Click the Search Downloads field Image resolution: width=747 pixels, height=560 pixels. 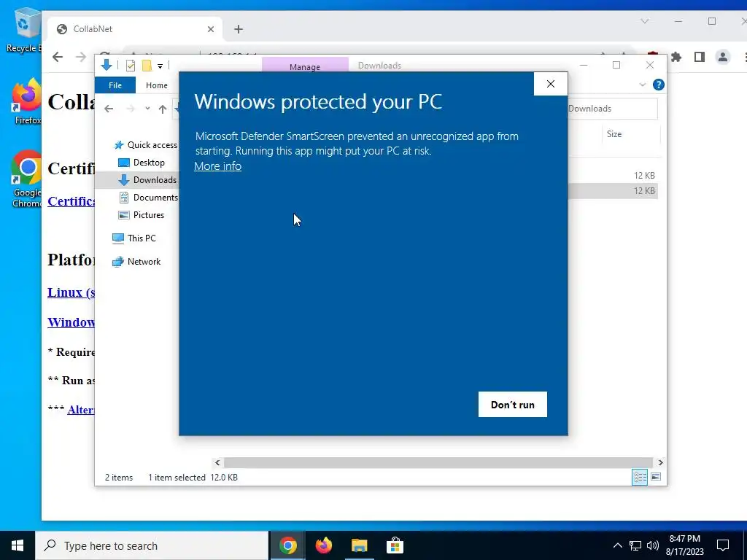click(x=613, y=109)
